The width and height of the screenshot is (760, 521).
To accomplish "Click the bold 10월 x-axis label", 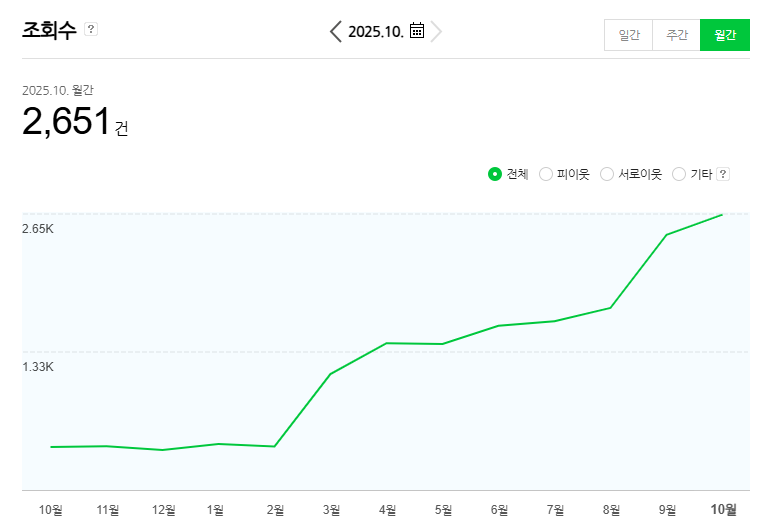I will tap(723, 510).
